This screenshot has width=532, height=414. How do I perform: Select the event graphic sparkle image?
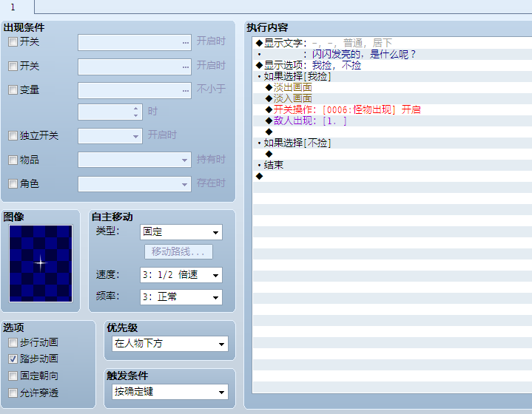point(41,263)
